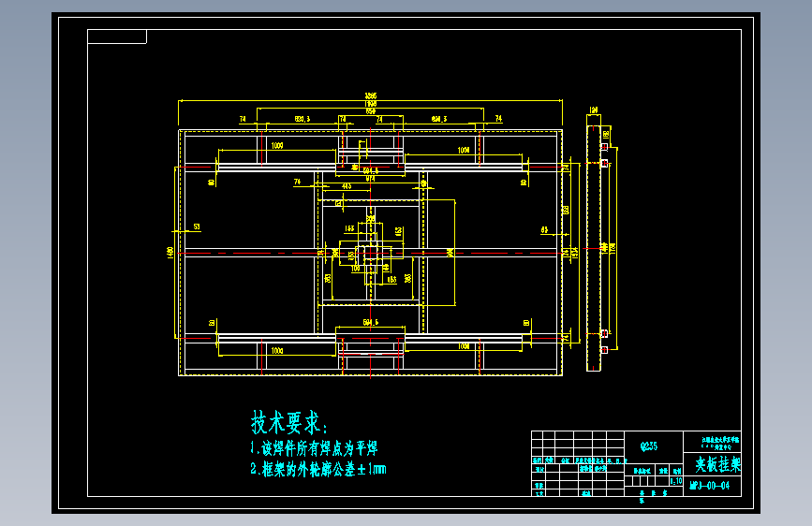Image resolution: width=812 pixels, height=526 pixels.
Task: Select the vertical 1480 dimension text
Action: [x=170, y=253]
